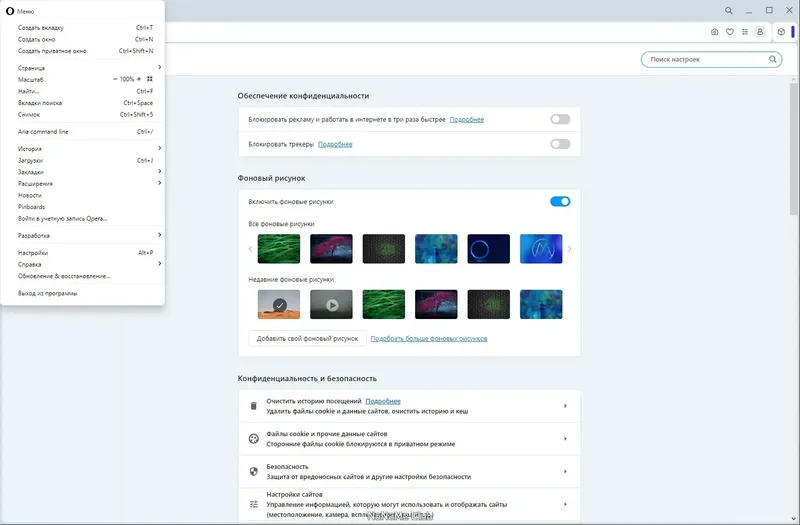The width and height of the screenshot is (800, 525).
Task: Open Настройки menu item
Action: pos(83,253)
